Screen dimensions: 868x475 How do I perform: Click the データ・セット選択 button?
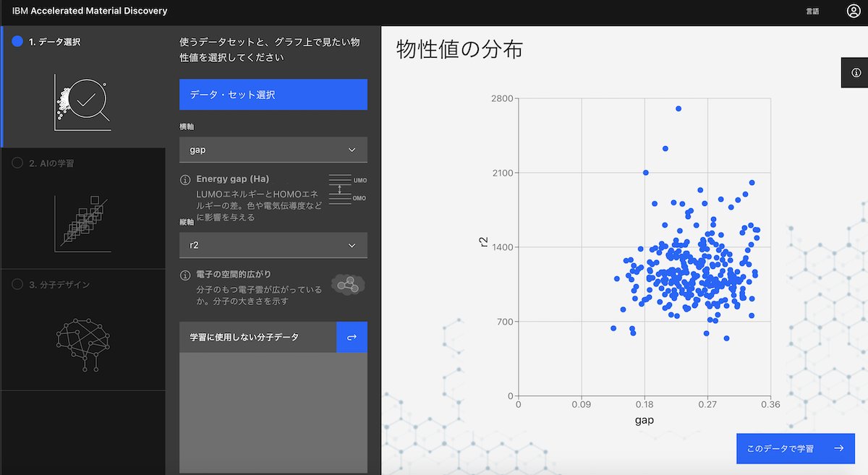point(273,95)
